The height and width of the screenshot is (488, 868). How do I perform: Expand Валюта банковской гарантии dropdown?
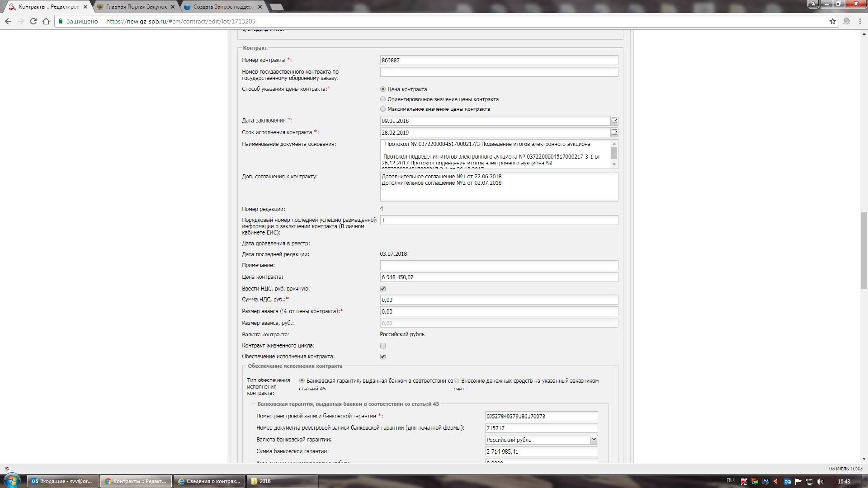pos(594,440)
